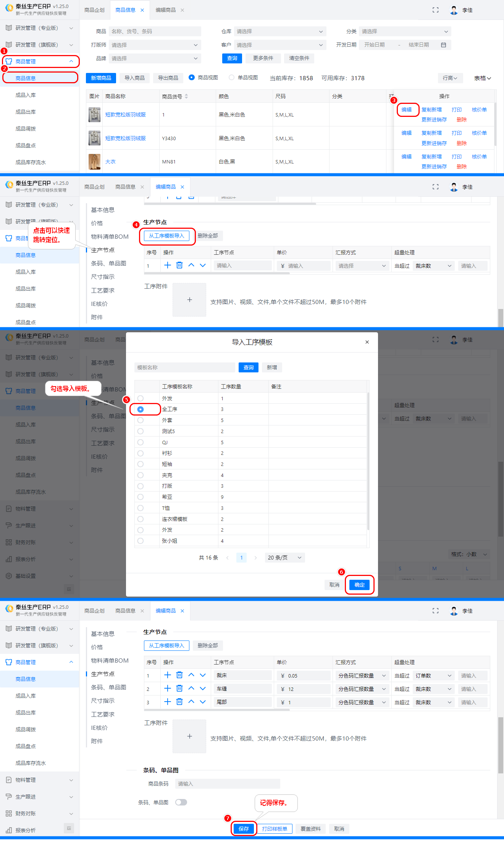504x841 pixels.
Task: Open the 基础设置 sidebar menu behind dialog
Action: (40, 576)
